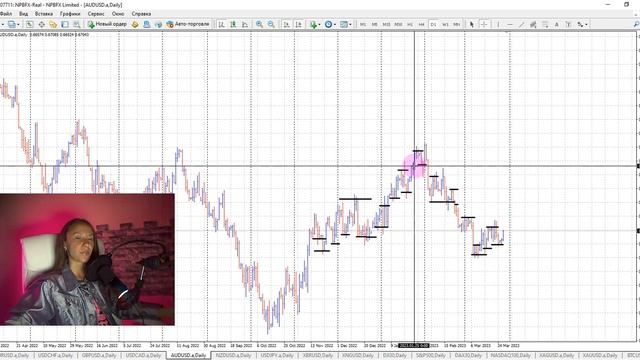The image size is (640, 360).
Task: Switch to bar chart type
Action: (221, 24)
